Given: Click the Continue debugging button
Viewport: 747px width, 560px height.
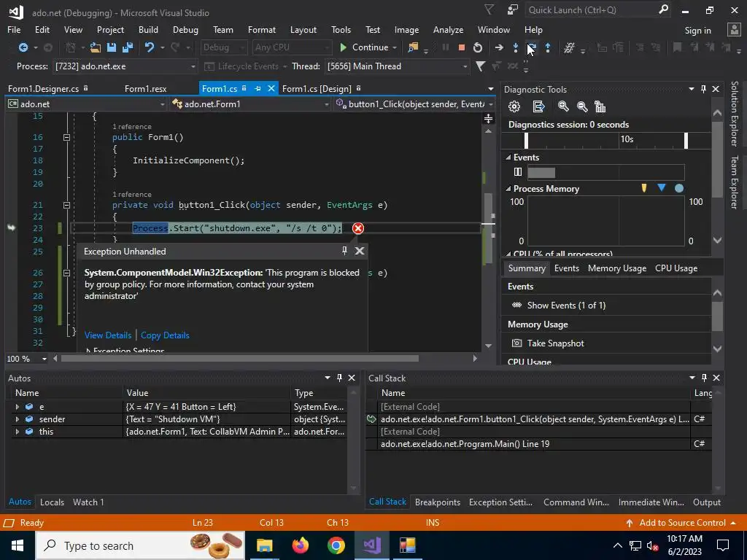Looking at the screenshot, I should 365,47.
